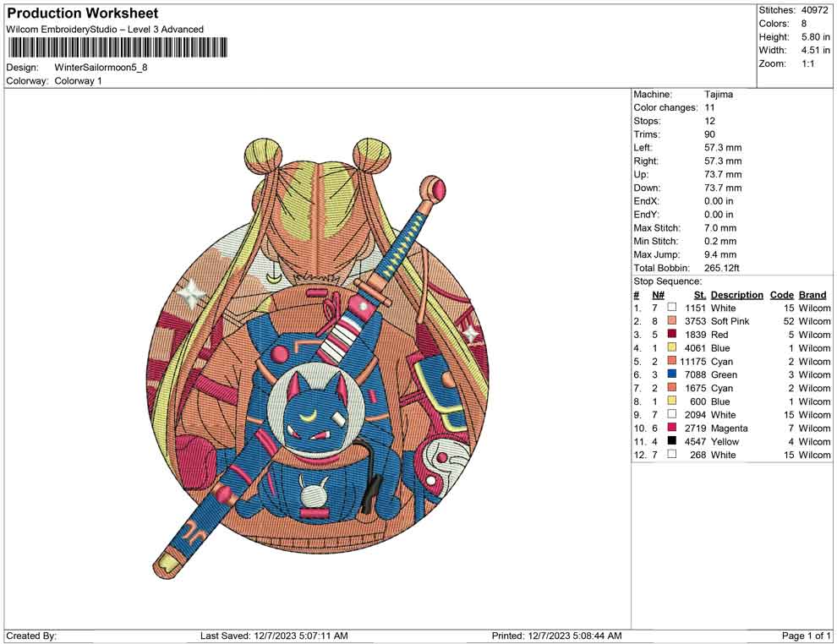Screen dimensions: 837x644
Task: Click the swatch beside 600 Blue
Action: click(x=672, y=401)
